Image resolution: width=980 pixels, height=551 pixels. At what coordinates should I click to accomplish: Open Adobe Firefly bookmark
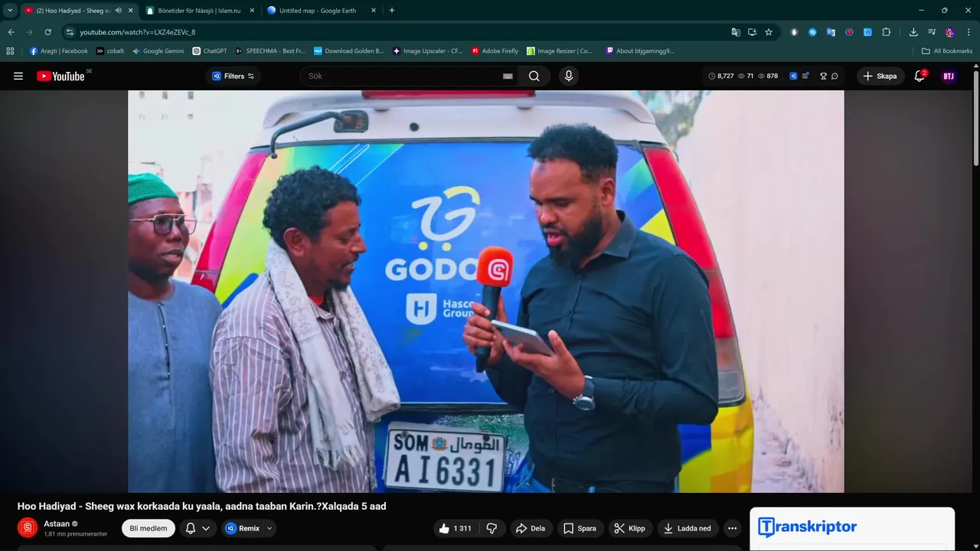495,51
